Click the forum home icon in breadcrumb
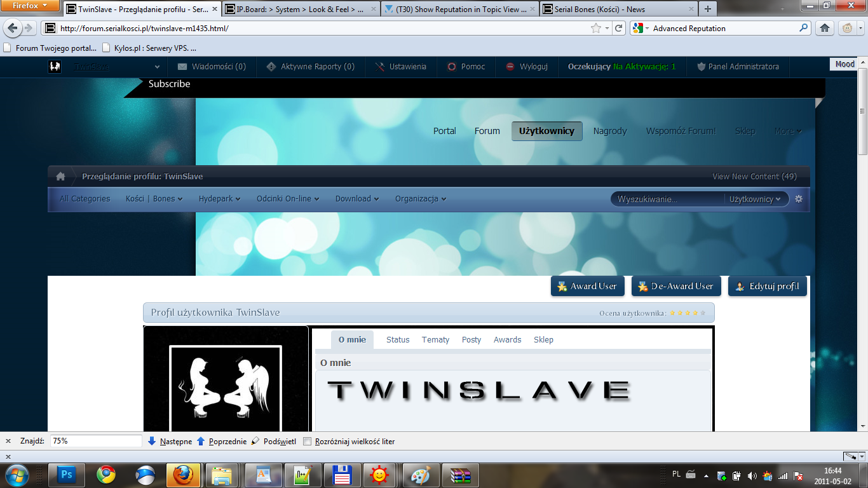 [x=60, y=177]
